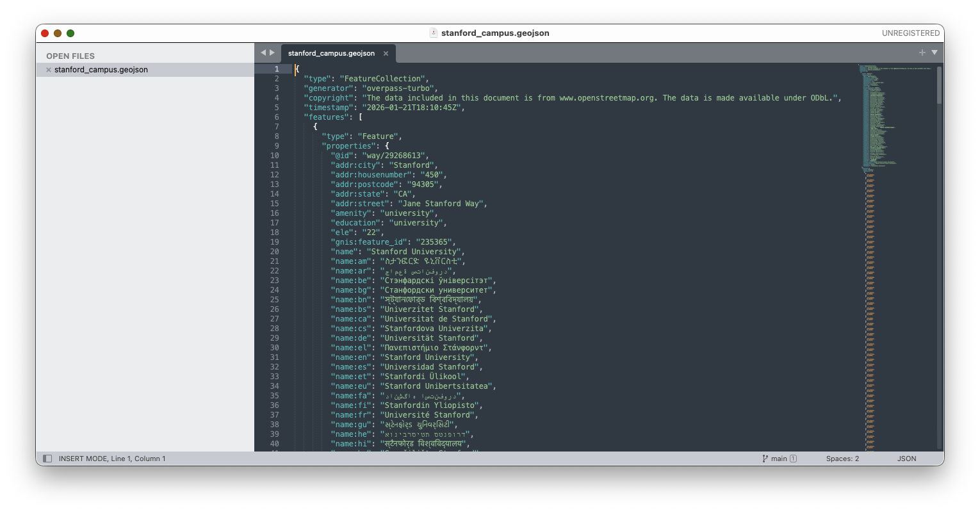Click the x icon next to stanford_campus.geojson in OPEN FILES
980x513 pixels.
(48, 69)
